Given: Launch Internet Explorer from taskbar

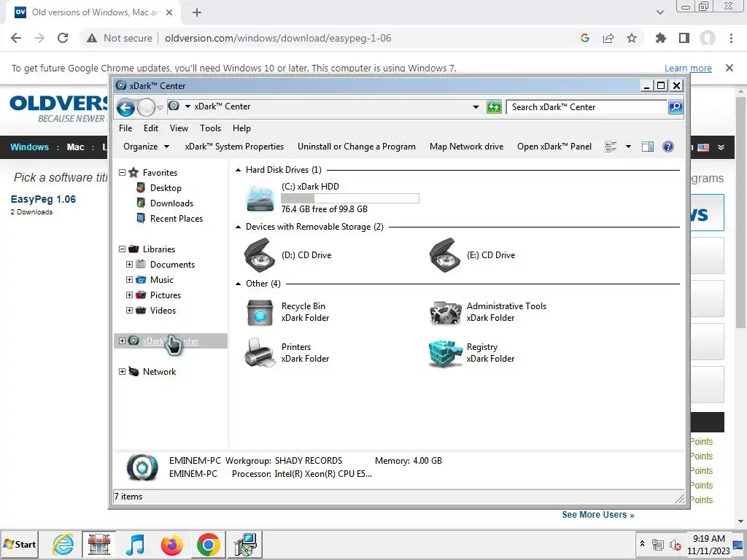Looking at the screenshot, I should pyautogui.click(x=63, y=544).
